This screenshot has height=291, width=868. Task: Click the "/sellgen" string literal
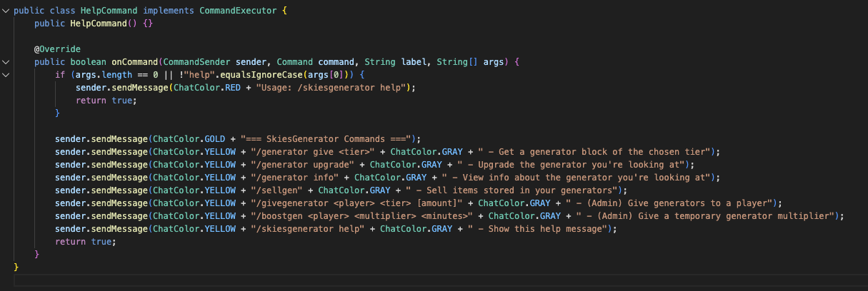click(x=271, y=190)
